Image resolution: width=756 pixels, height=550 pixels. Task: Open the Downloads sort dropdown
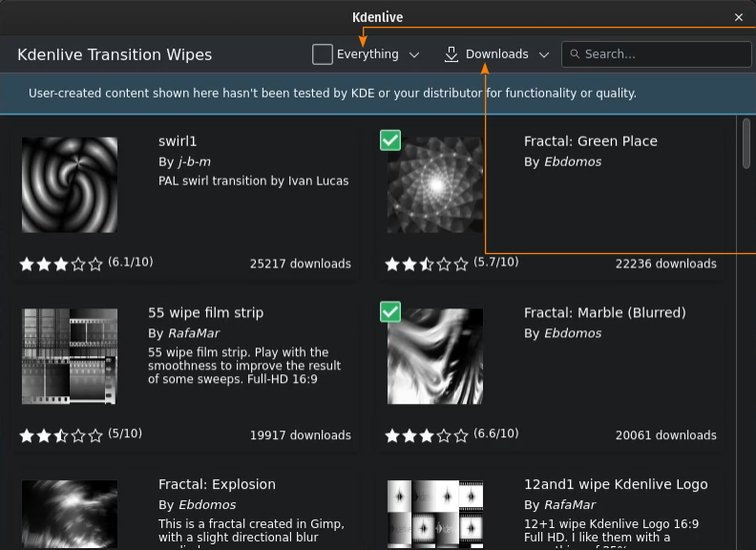pyautogui.click(x=496, y=54)
